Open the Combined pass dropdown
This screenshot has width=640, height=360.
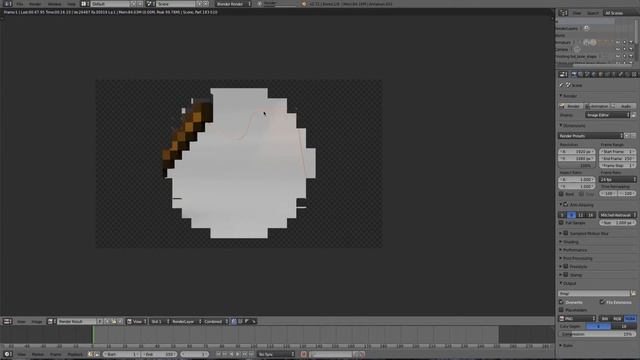(216, 322)
